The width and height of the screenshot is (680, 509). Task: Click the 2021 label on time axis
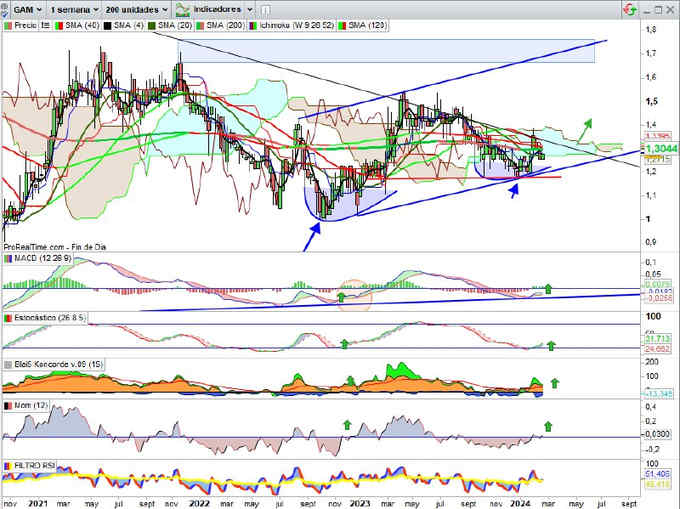(37, 504)
